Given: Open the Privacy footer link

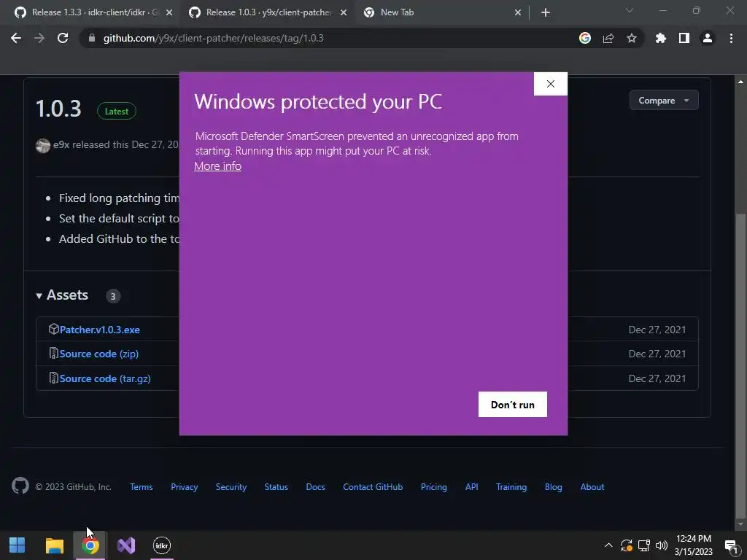Looking at the screenshot, I should point(185,486).
